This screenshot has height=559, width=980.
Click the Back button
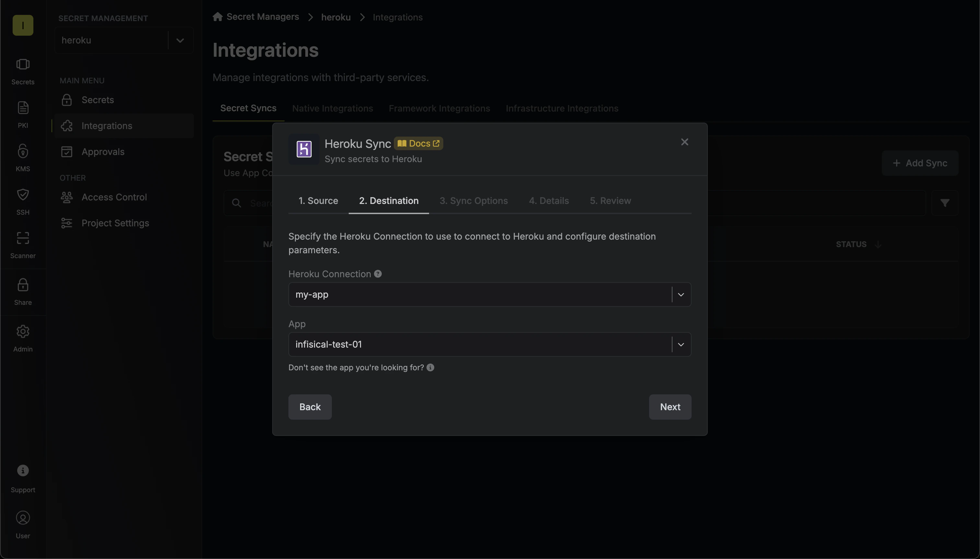pos(310,407)
